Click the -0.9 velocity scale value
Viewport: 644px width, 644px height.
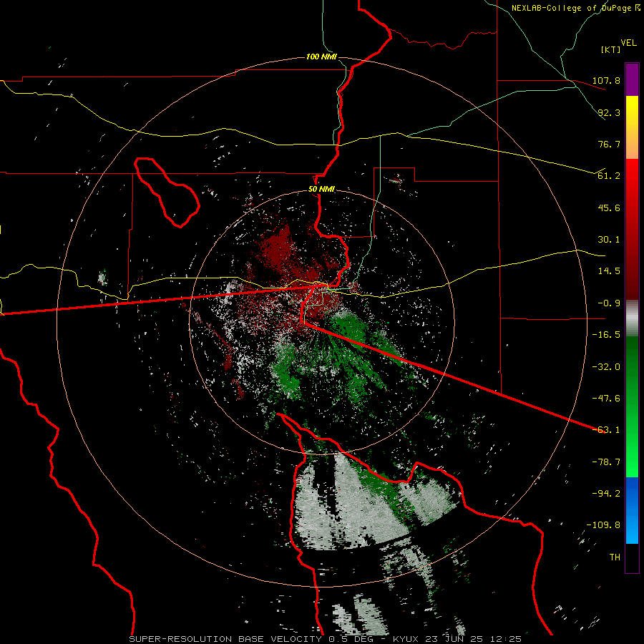click(609, 303)
